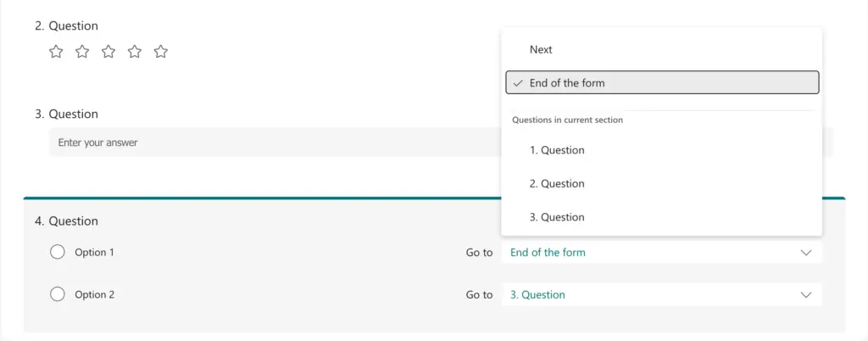
Task: Click the 'Option 1' label text
Action: point(94,253)
